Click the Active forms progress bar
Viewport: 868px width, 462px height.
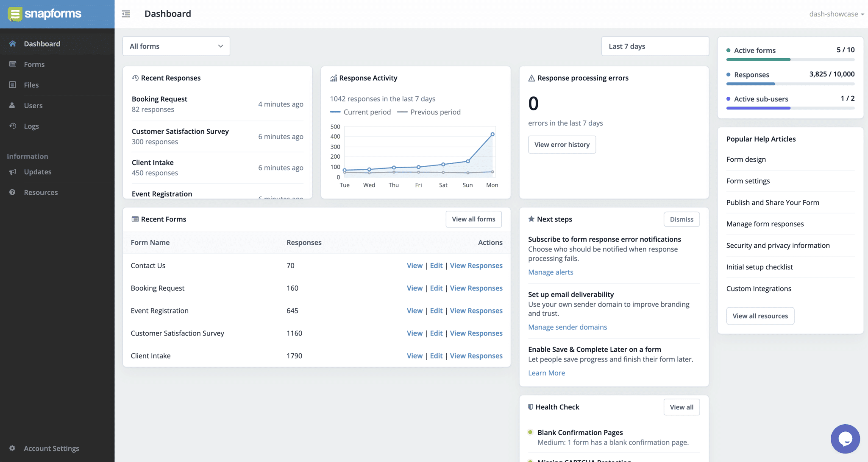pos(790,60)
